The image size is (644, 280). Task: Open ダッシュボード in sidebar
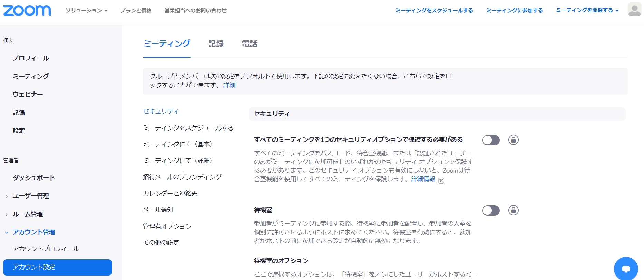(x=34, y=178)
